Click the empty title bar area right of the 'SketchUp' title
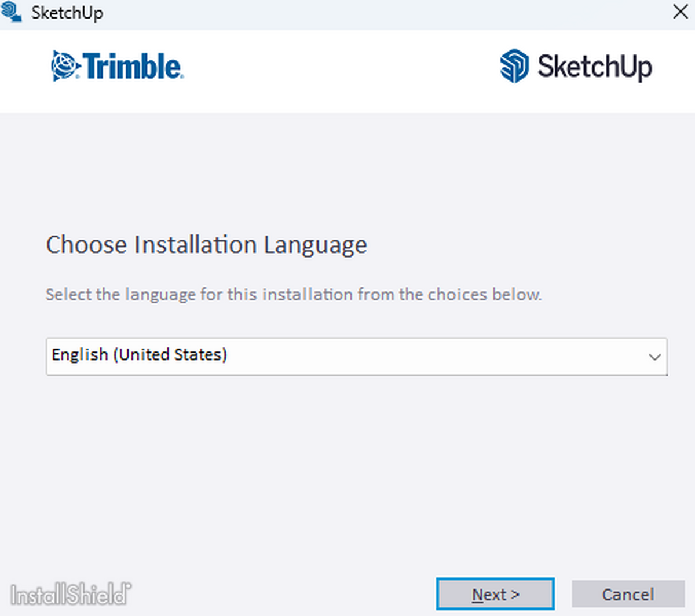Image resolution: width=695 pixels, height=616 pixels. pos(376,13)
